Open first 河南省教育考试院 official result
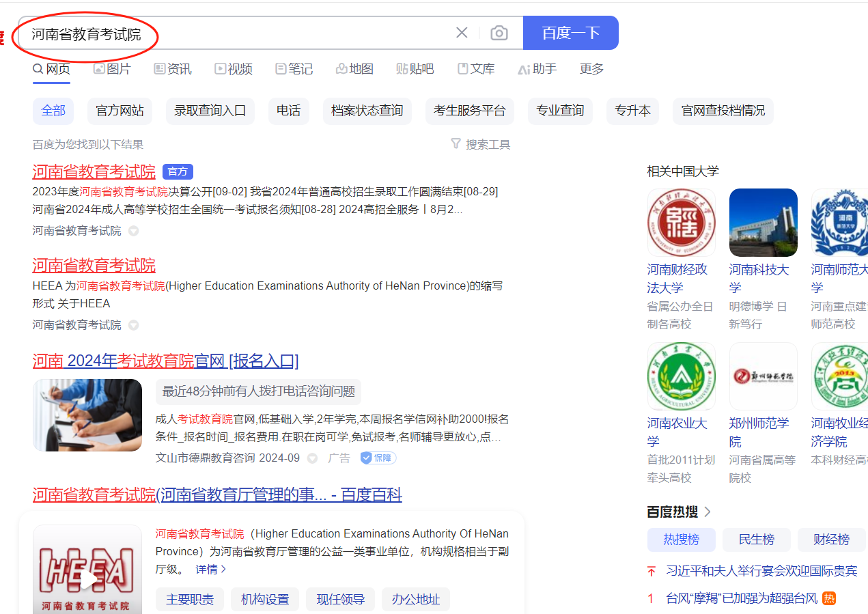Image resolution: width=868 pixels, height=614 pixels. 94,171
